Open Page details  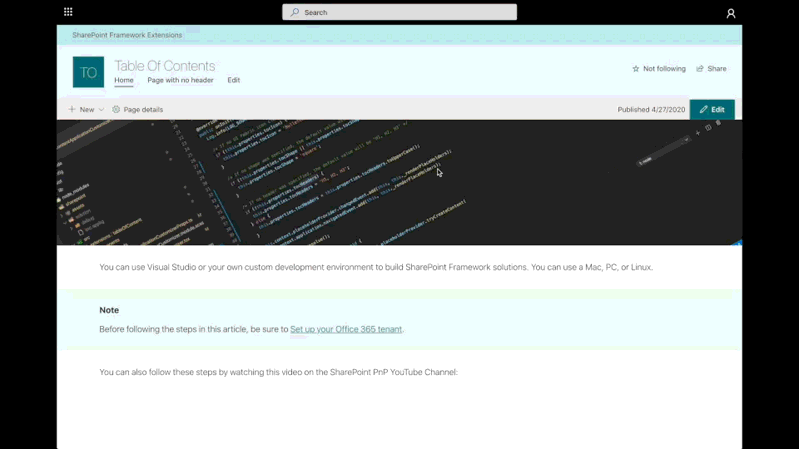click(x=138, y=110)
